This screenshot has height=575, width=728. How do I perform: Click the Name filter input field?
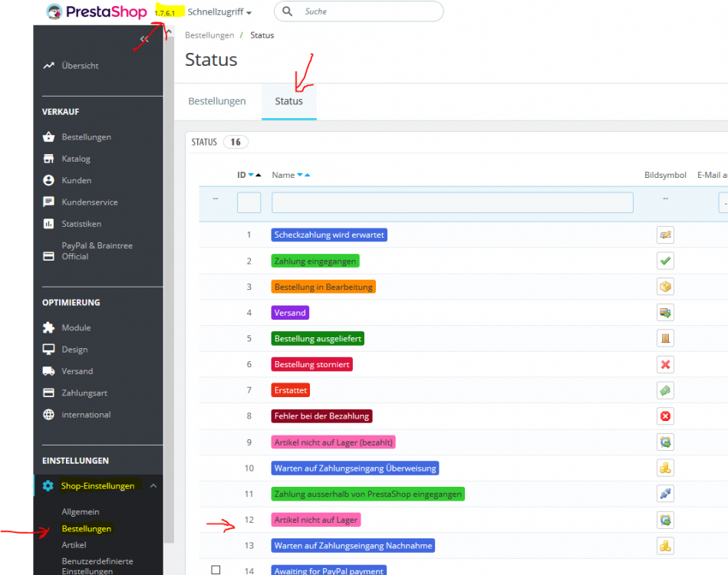(x=452, y=203)
